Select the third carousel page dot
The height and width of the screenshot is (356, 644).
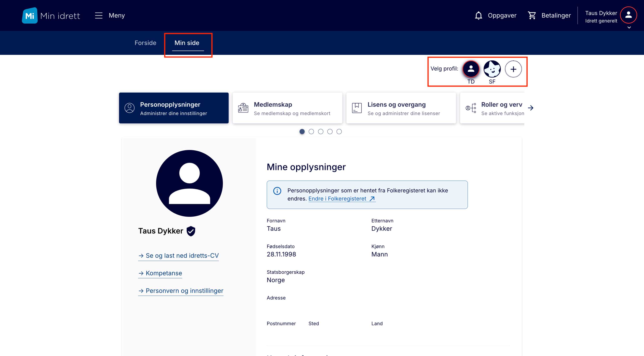(x=320, y=132)
